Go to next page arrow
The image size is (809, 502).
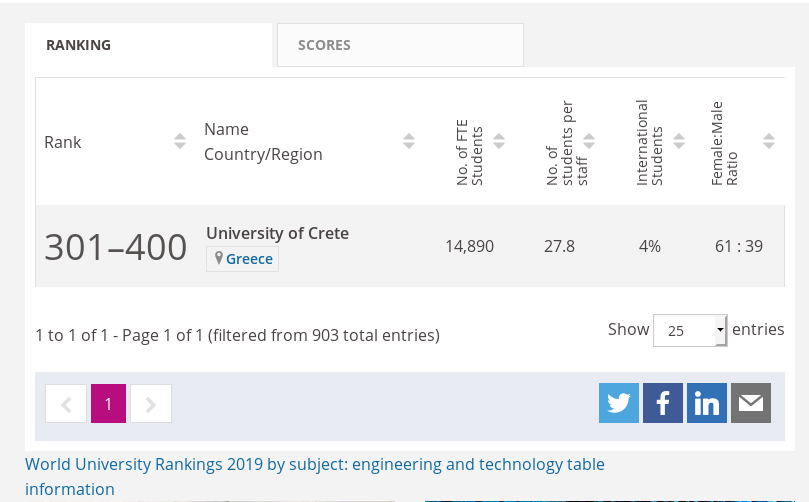coord(151,403)
